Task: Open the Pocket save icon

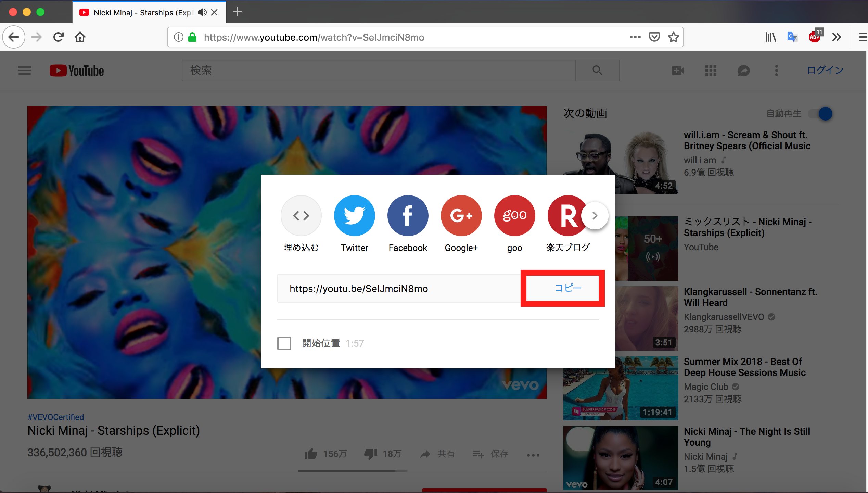Action: click(x=654, y=37)
